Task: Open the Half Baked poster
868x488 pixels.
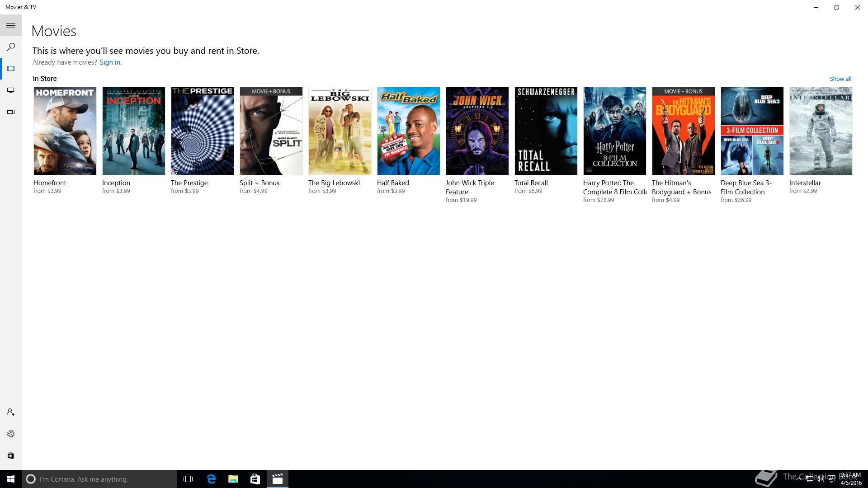Action: pos(409,131)
